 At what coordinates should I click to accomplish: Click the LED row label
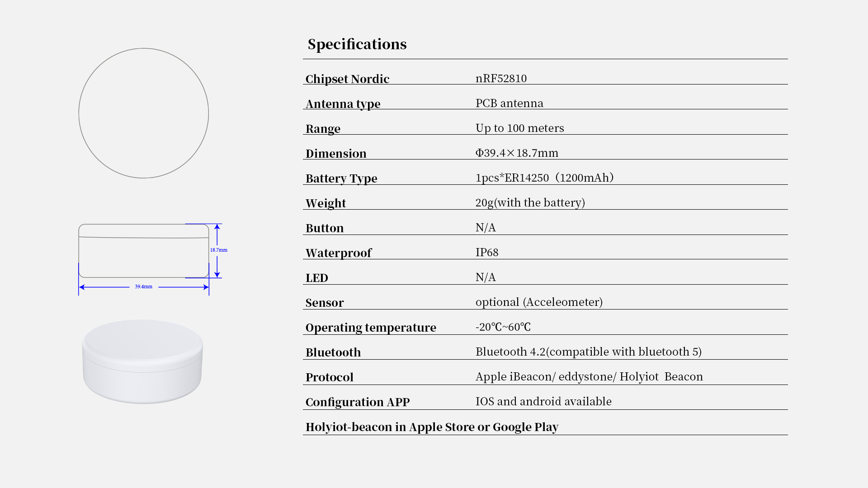[317, 278]
